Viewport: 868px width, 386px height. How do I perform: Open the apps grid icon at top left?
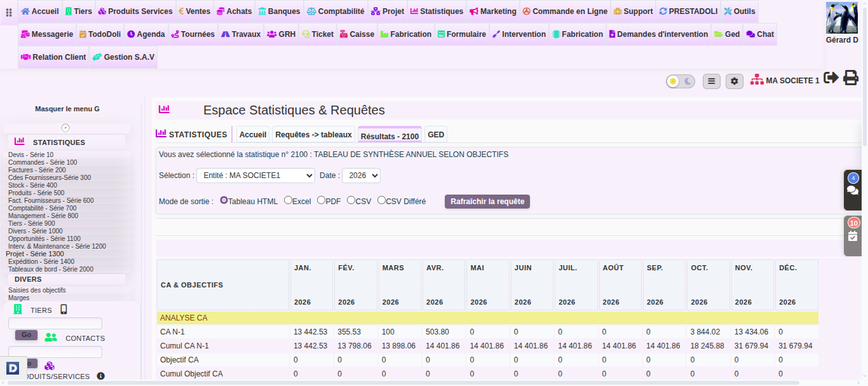(x=9, y=12)
